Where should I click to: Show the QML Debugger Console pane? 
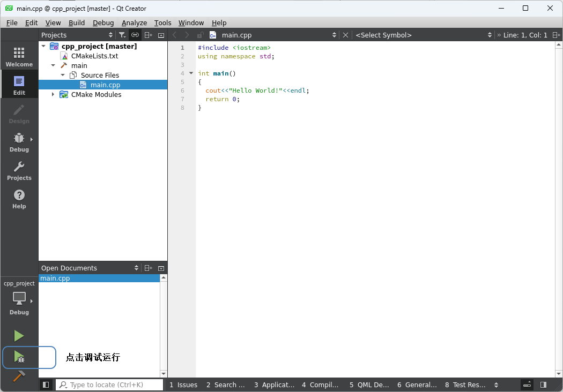(x=369, y=385)
